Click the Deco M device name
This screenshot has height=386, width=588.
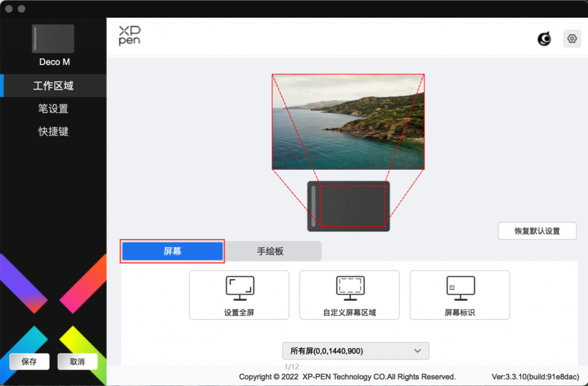tap(54, 62)
